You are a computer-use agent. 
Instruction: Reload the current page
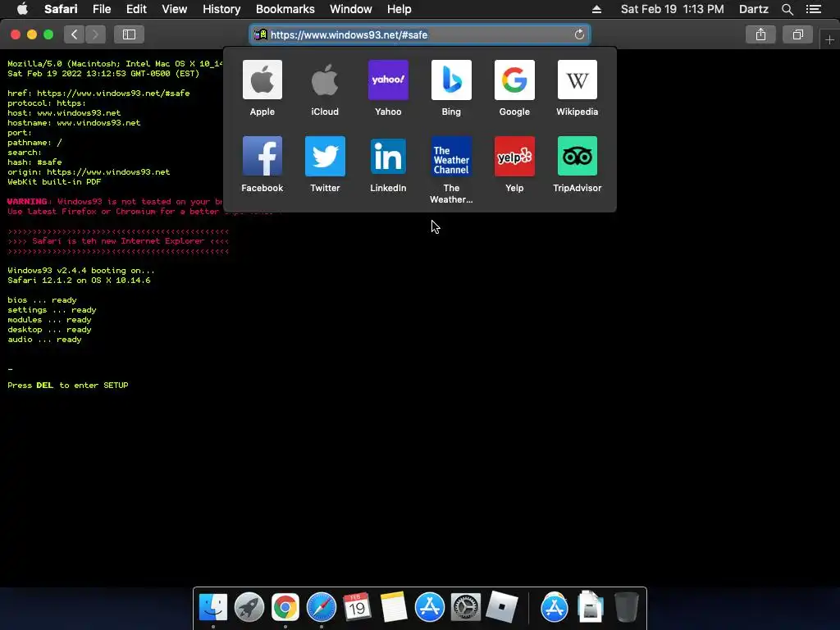579,34
